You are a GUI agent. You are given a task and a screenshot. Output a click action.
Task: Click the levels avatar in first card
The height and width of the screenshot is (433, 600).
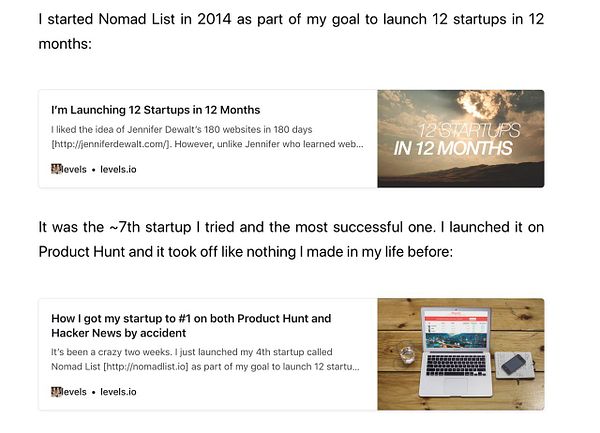tap(57, 169)
